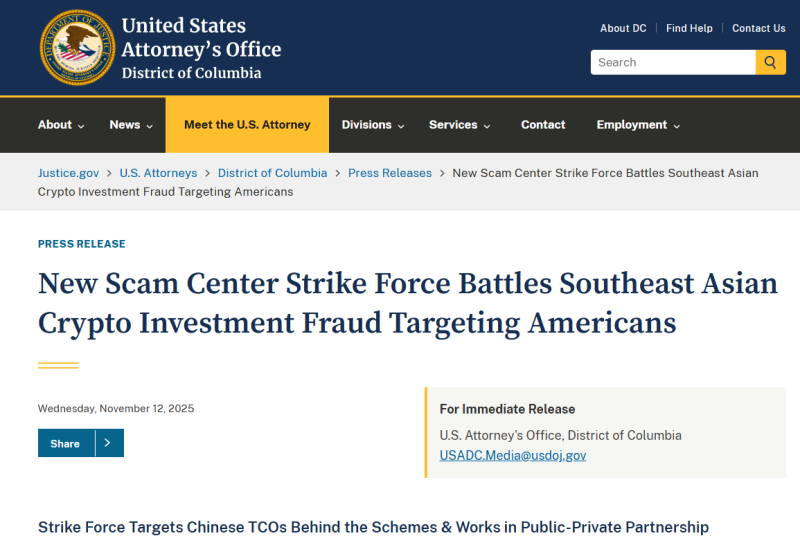Click the Share button arrow icon
800x556 pixels.
(109, 443)
